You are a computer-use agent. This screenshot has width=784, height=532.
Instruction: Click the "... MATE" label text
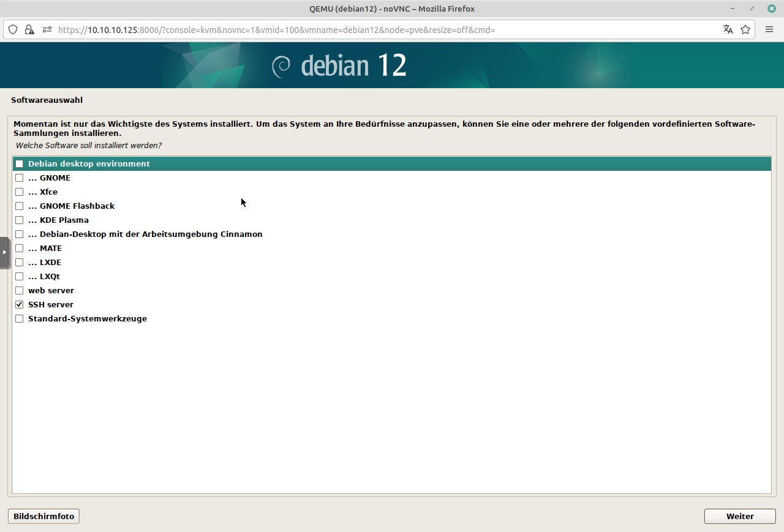point(45,249)
